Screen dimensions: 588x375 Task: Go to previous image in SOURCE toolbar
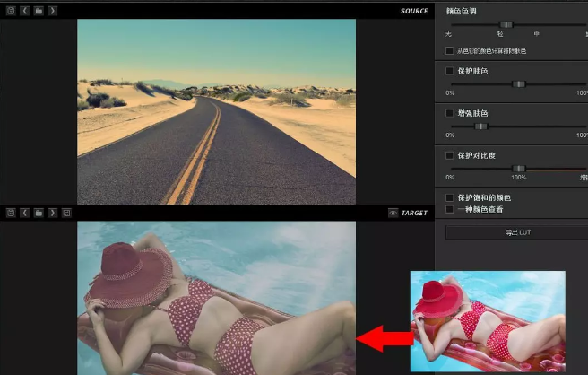click(25, 11)
